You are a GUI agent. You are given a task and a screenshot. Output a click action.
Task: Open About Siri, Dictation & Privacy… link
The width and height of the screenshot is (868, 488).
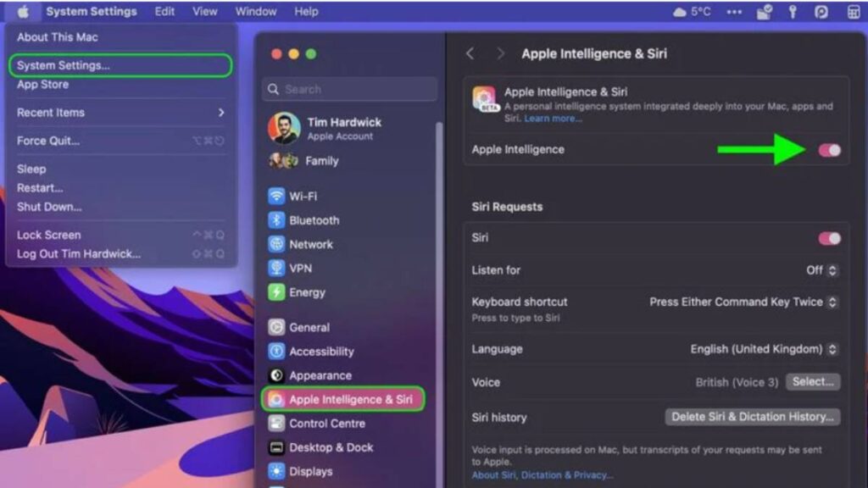(542, 474)
